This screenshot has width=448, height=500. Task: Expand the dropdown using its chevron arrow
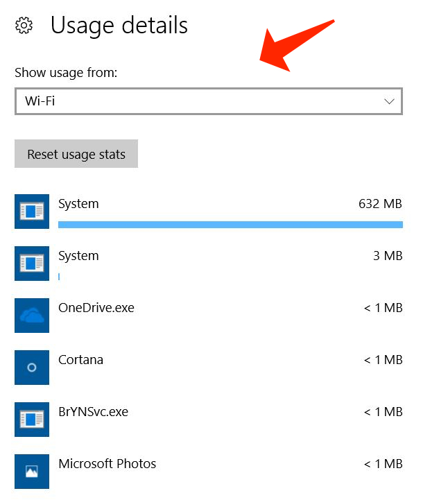coord(389,102)
